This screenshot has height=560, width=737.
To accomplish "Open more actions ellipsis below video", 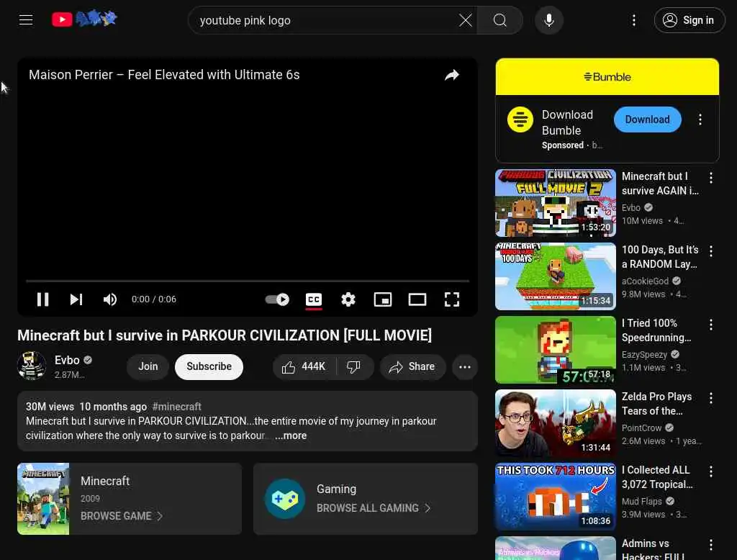I will [x=465, y=367].
